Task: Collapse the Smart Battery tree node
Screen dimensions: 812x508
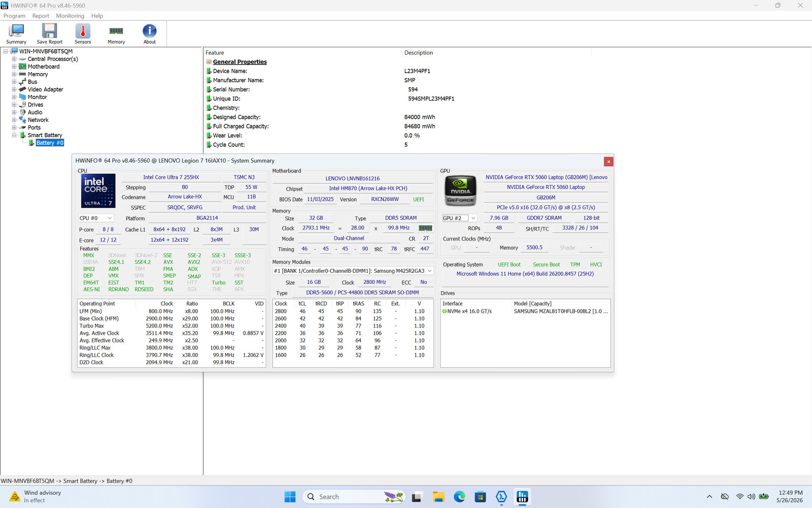Action: [x=14, y=135]
